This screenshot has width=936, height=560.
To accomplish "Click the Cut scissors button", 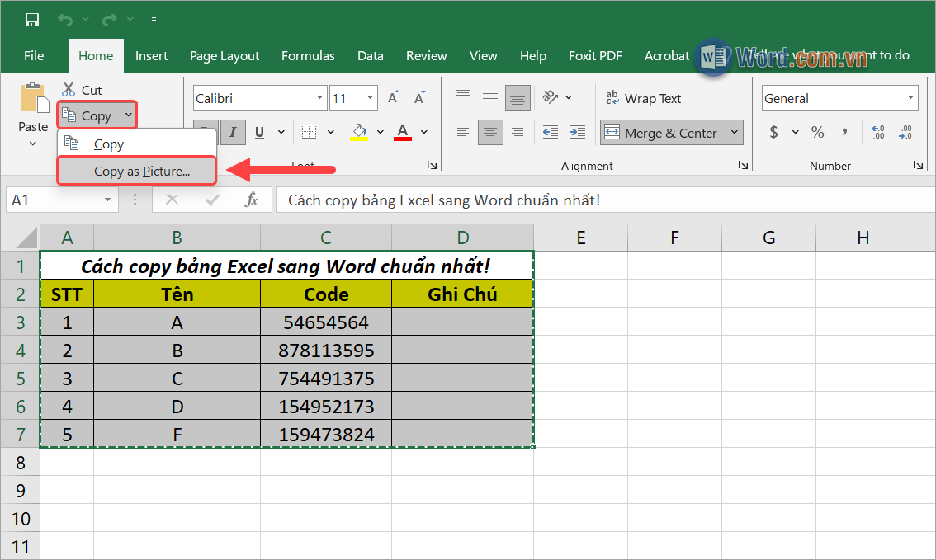I will coord(82,90).
